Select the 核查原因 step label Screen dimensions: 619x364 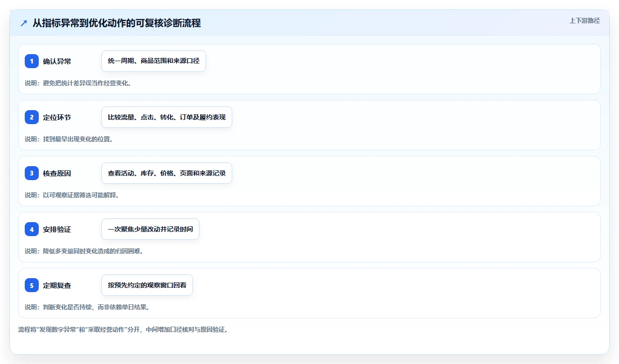click(57, 173)
